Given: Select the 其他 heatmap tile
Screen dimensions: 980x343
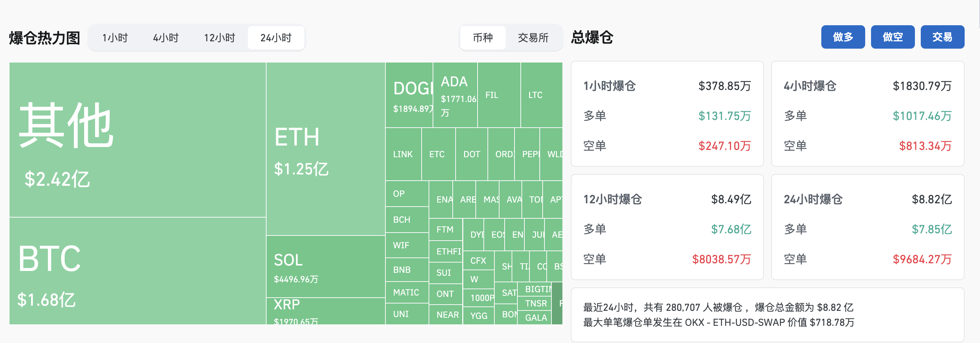Looking at the screenshot, I should click(x=137, y=140).
